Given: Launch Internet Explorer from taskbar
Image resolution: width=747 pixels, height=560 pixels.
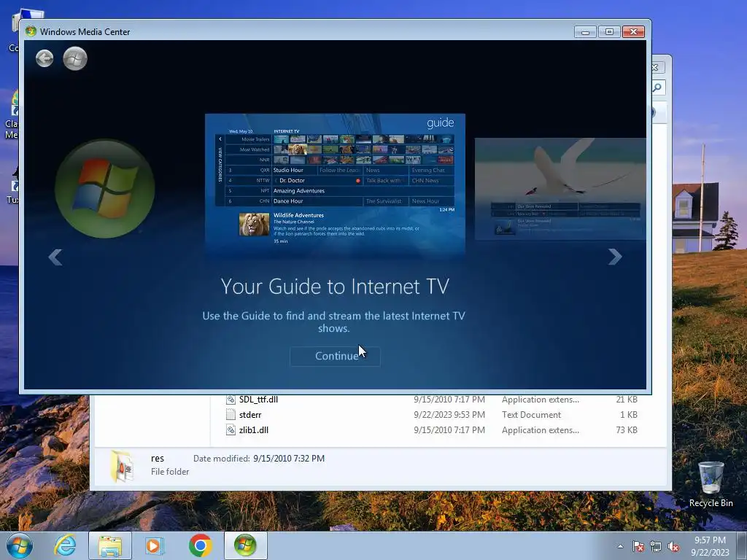Looking at the screenshot, I should point(65,545).
